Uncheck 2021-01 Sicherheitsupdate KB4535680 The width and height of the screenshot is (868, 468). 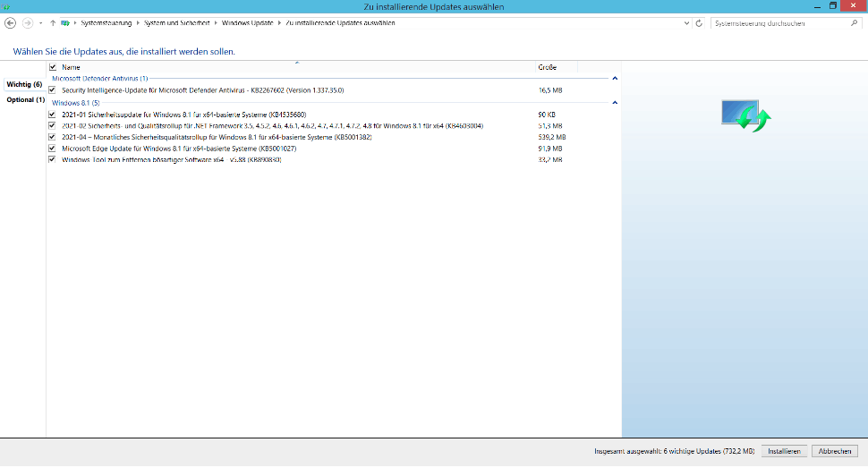pyautogui.click(x=52, y=115)
